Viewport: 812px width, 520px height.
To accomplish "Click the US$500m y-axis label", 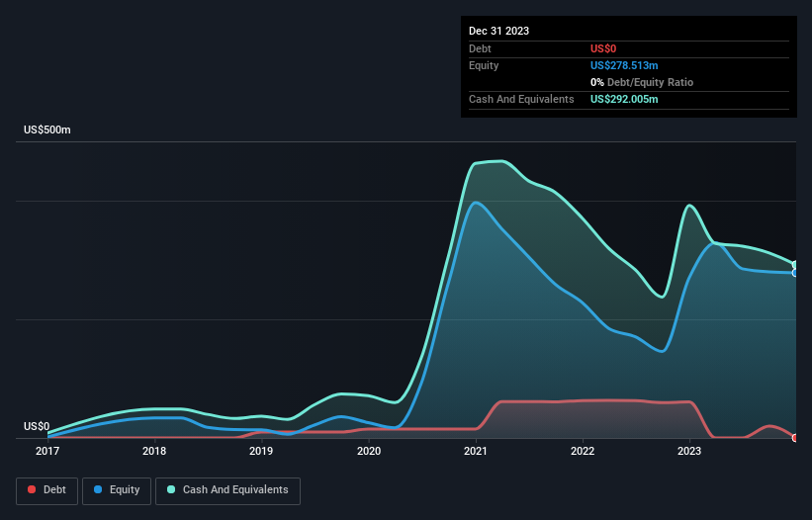I will (x=47, y=130).
